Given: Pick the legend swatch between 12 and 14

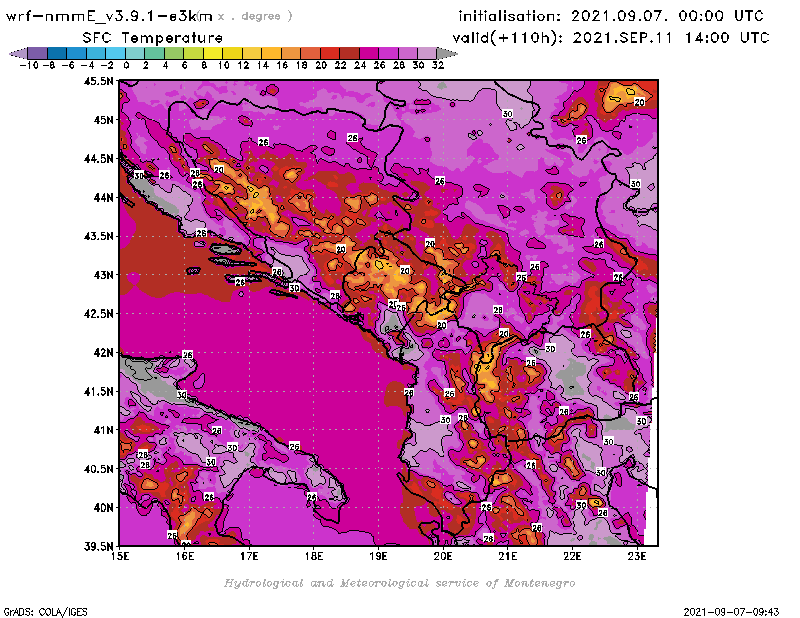Looking at the screenshot, I should 252,54.
